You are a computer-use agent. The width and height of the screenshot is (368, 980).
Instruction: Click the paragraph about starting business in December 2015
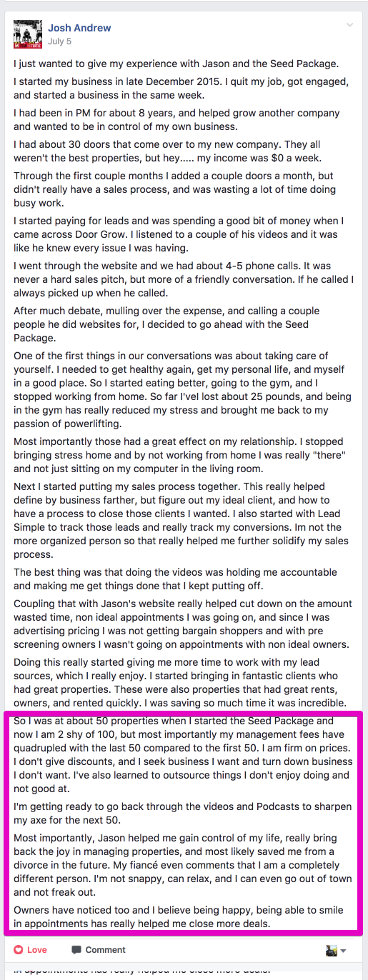coord(181,89)
